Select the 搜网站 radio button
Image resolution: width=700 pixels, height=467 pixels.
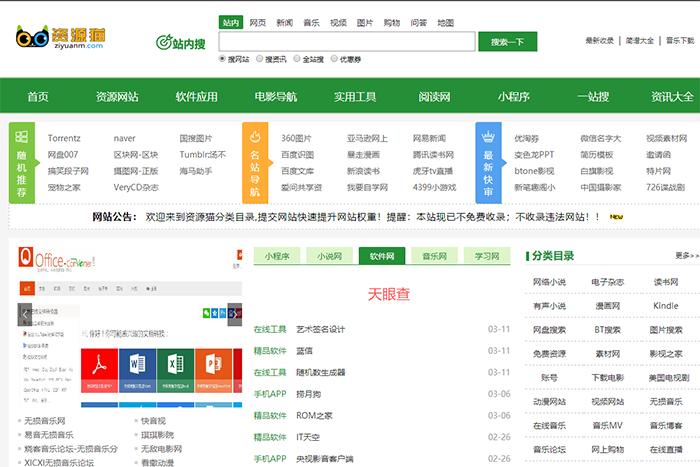pyautogui.click(x=222, y=58)
